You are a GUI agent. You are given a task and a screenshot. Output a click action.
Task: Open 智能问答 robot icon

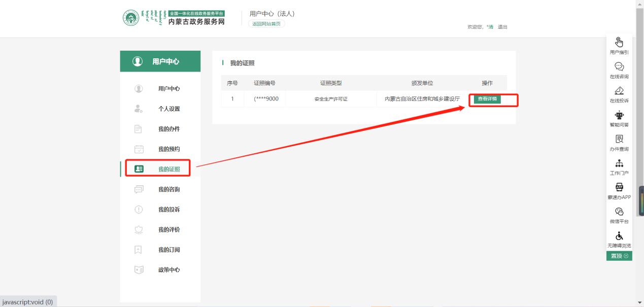(x=619, y=115)
